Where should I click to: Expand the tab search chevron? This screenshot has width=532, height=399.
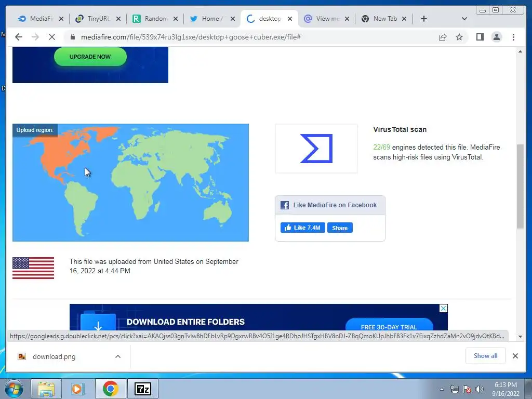pos(464,19)
